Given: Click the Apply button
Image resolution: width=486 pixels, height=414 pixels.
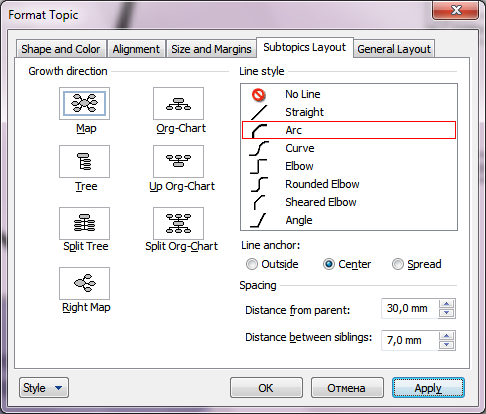Looking at the screenshot, I should [x=428, y=388].
